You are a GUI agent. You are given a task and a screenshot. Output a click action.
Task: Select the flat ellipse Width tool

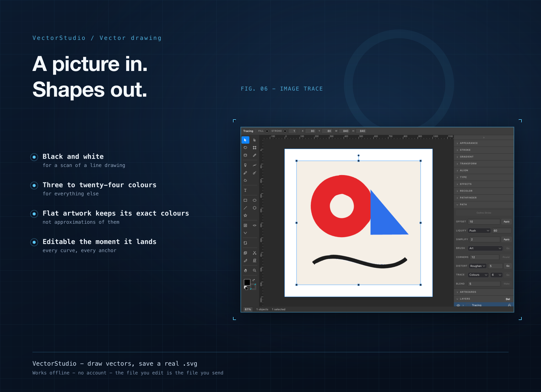pyautogui.click(x=255, y=225)
